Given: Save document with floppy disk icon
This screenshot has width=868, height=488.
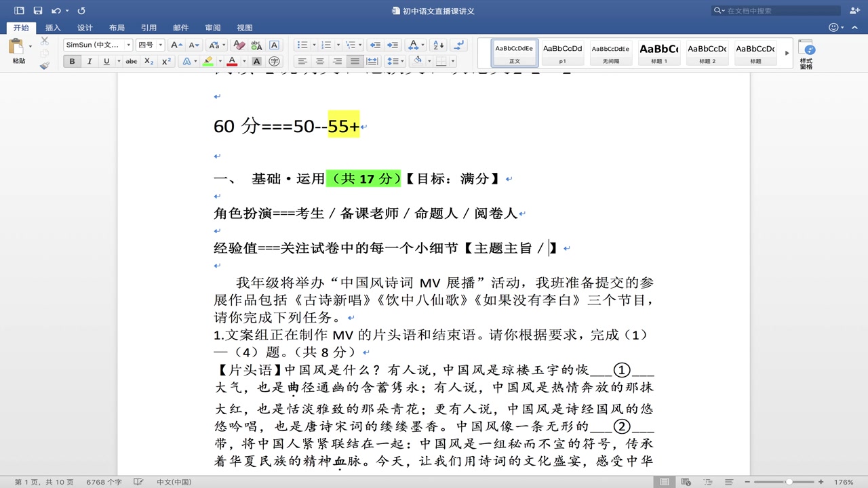Looking at the screenshot, I should point(38,11).
